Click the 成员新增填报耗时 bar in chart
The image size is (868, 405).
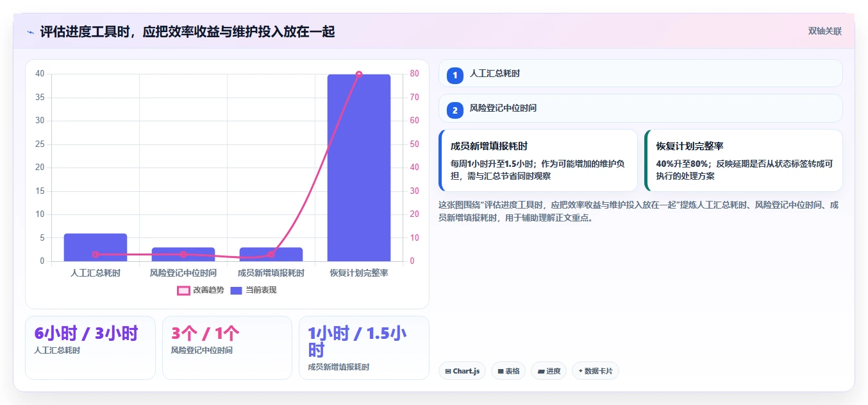pyautogui.click(x=271, y=254)
